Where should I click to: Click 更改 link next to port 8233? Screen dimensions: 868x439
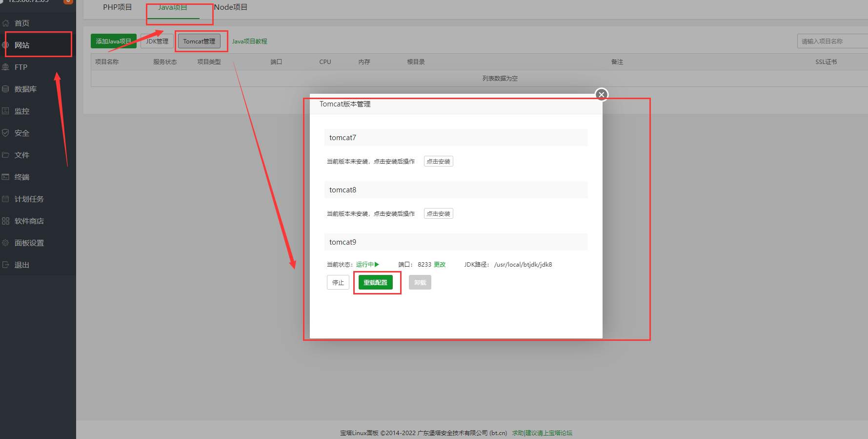pos(440,265)
